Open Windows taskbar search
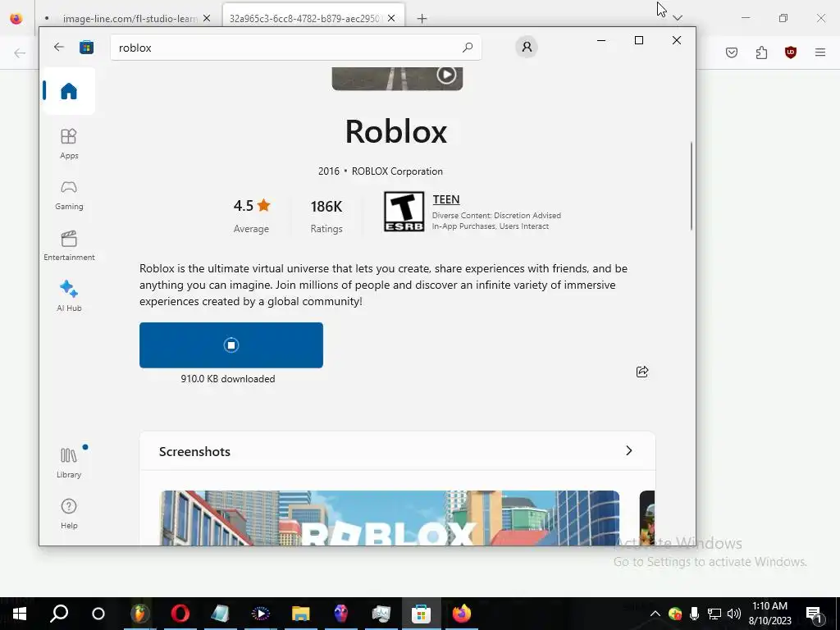Image resolution: width=840 pixels, height=630 pixels. click(x=59, y=614)
